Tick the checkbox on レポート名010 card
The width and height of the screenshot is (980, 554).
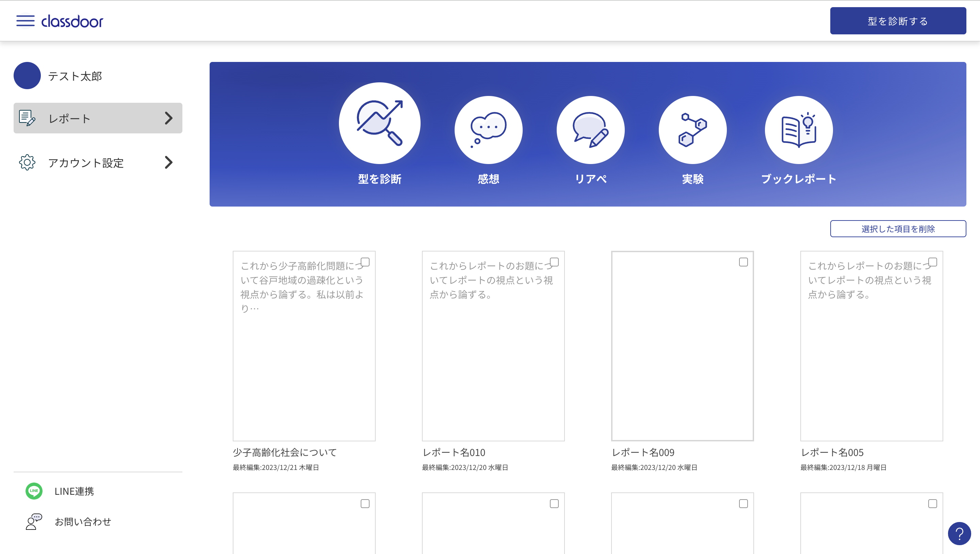(554, 262)
